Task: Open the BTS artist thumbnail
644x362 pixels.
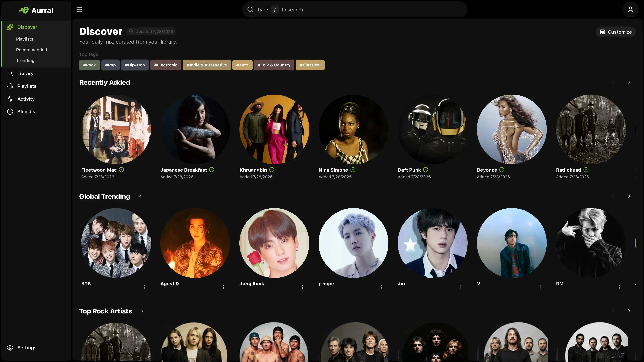Action: (116, 243)
